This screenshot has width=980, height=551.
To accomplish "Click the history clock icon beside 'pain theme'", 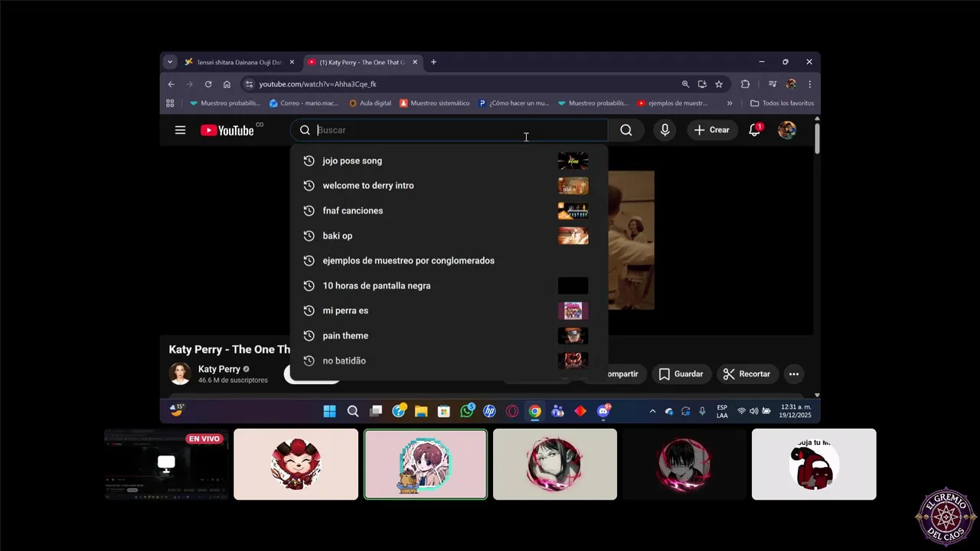I will tap(309, 336).
